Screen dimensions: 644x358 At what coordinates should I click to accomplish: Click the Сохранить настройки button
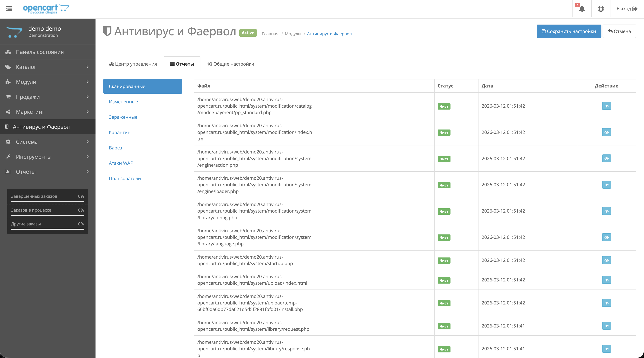[568, 31]
